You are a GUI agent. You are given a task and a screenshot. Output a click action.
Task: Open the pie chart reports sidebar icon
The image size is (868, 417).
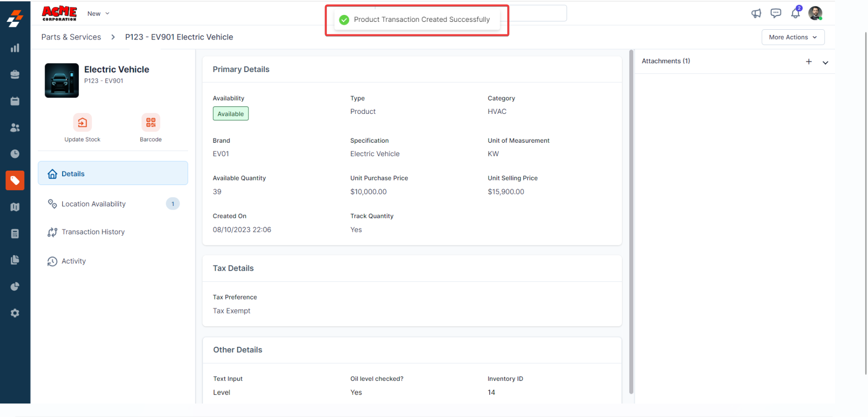[x=15, y=286]
